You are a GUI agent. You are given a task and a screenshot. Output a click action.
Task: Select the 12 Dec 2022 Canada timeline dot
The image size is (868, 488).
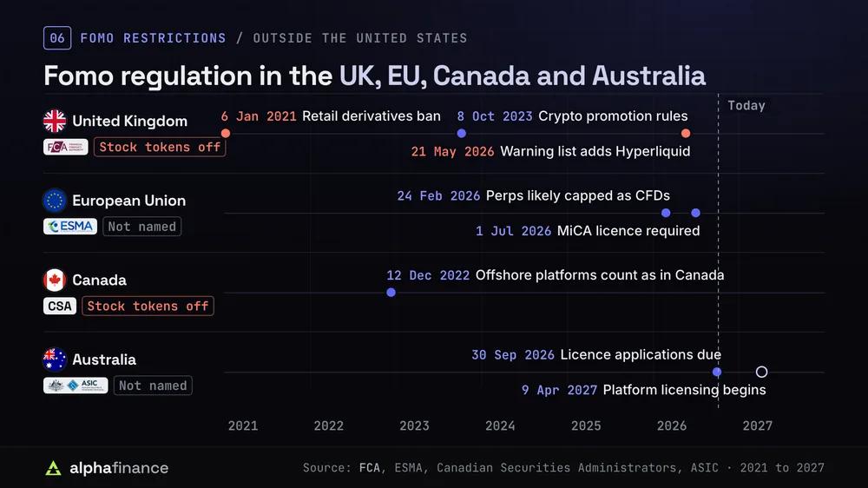[x=391, y=293]
